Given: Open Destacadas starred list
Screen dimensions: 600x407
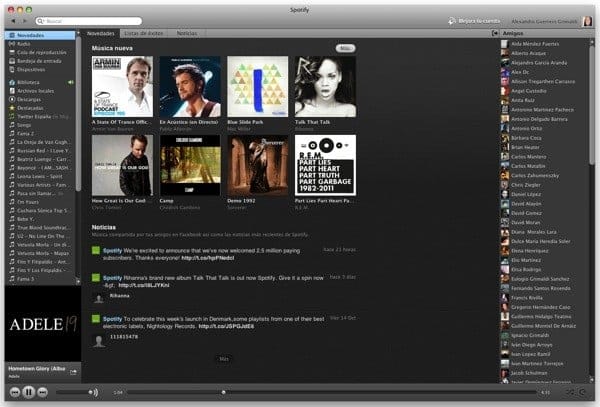Looking at the screenshot, I should tap(40, 108).
